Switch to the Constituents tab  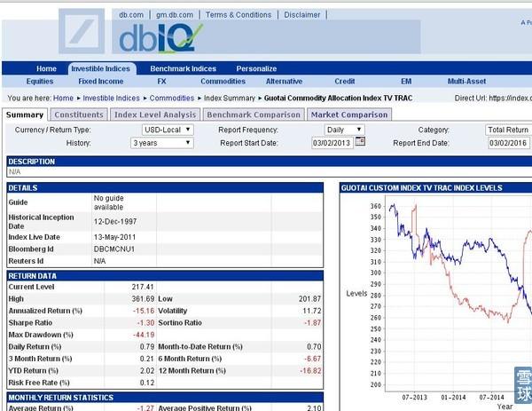click(79, 115)
